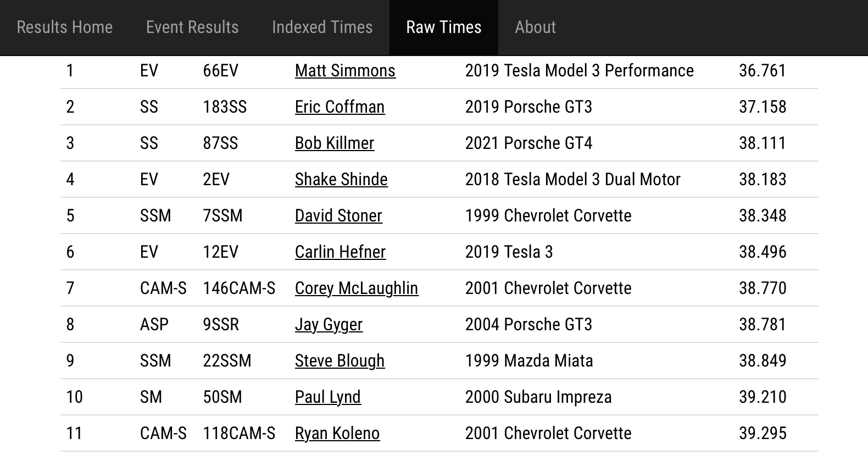The width and height of the screenshot is (868, 455).
Task: Open the Results Home tab
Action: pos(65,27)
